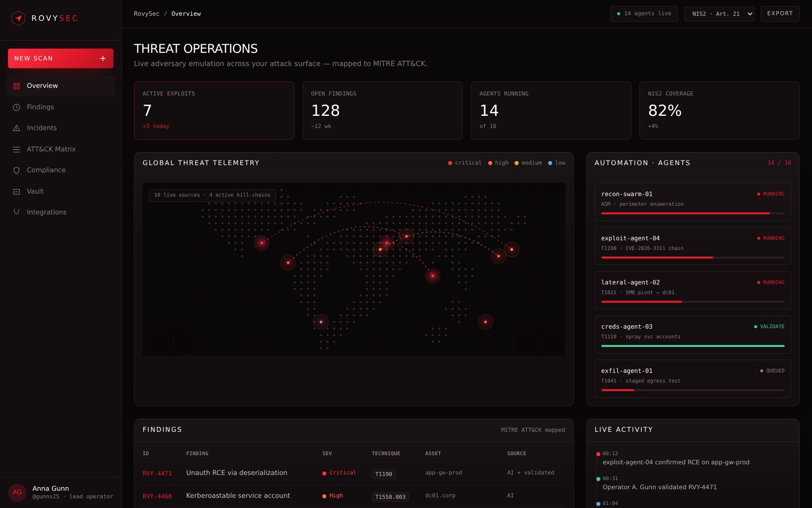812x508 pixels.
Task: Click the Overview grid icon in sidebar
Action: tap(16, 86)
